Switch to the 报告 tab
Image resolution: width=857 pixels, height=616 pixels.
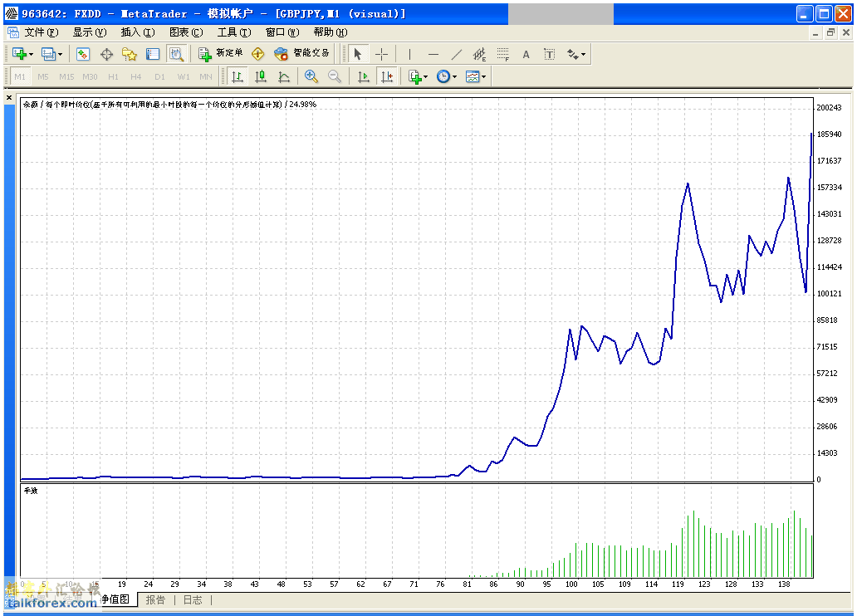[x=155, y=599]
